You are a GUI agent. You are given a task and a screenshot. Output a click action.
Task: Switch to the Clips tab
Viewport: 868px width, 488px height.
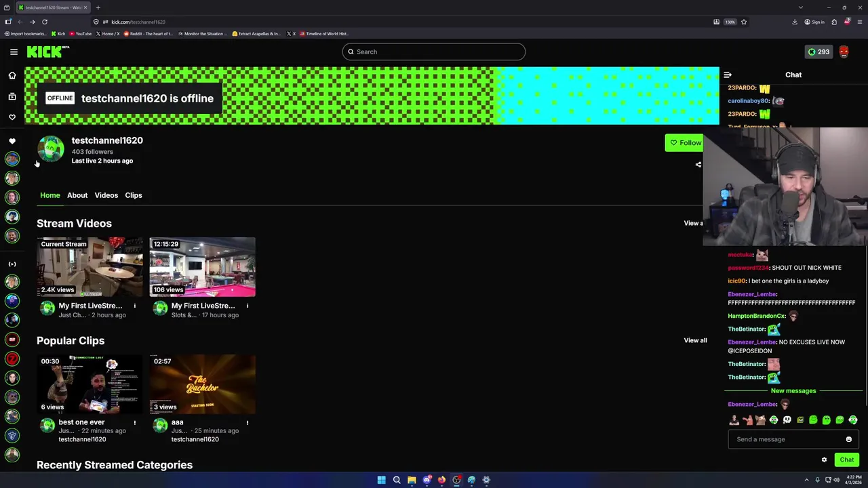(134, 195)
